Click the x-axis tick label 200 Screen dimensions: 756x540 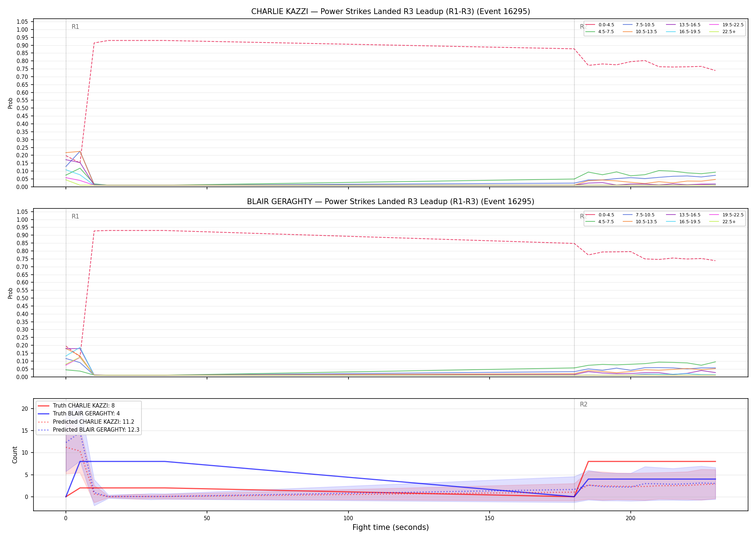click(x=630, y=518)
